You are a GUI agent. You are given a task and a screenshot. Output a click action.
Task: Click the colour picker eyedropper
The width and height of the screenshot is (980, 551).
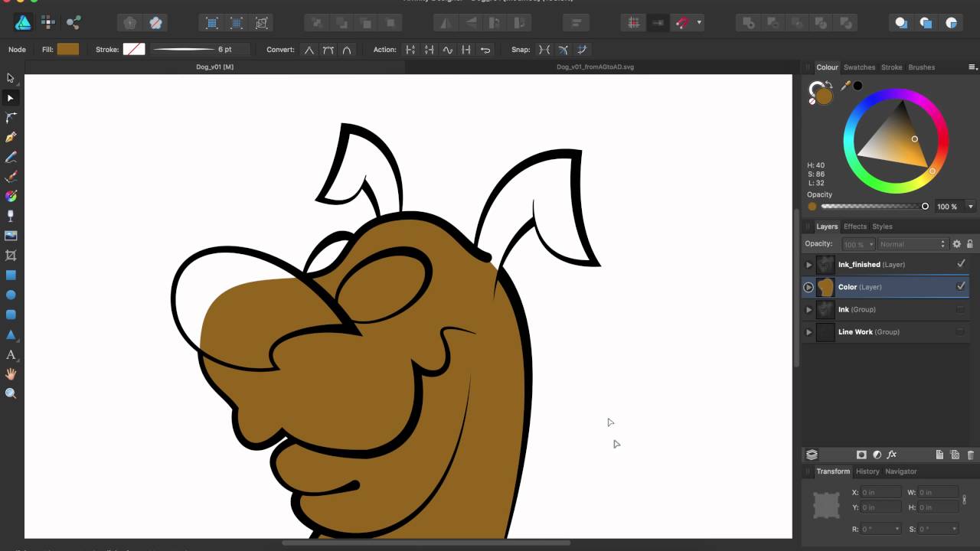846,86
